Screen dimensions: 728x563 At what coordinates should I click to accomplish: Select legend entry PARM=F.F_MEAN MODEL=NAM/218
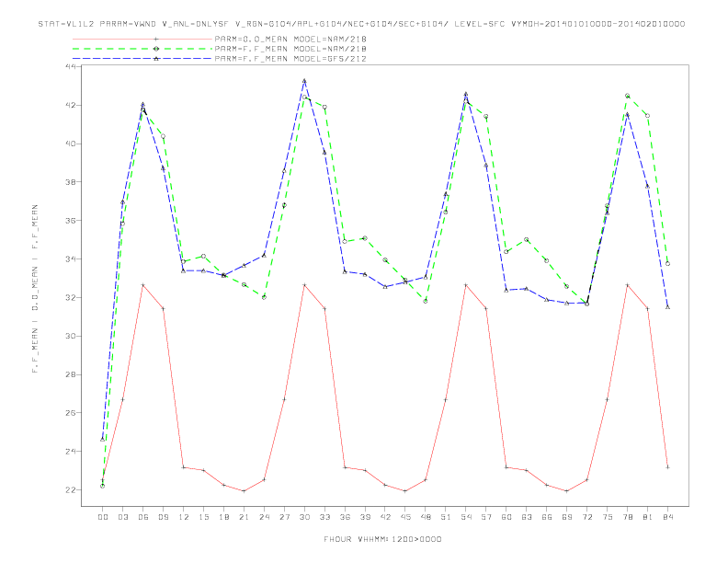click(x=290, y=49)
